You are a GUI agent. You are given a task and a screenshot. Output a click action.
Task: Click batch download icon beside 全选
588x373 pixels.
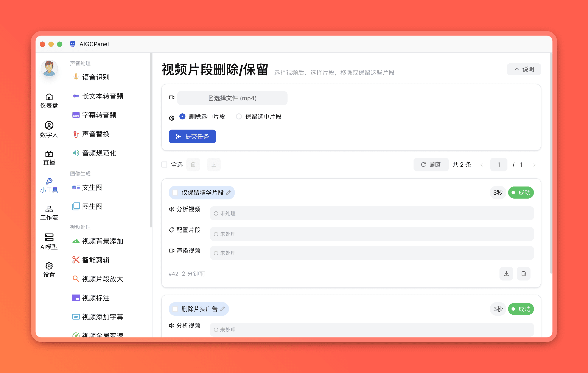click(214, 165)
